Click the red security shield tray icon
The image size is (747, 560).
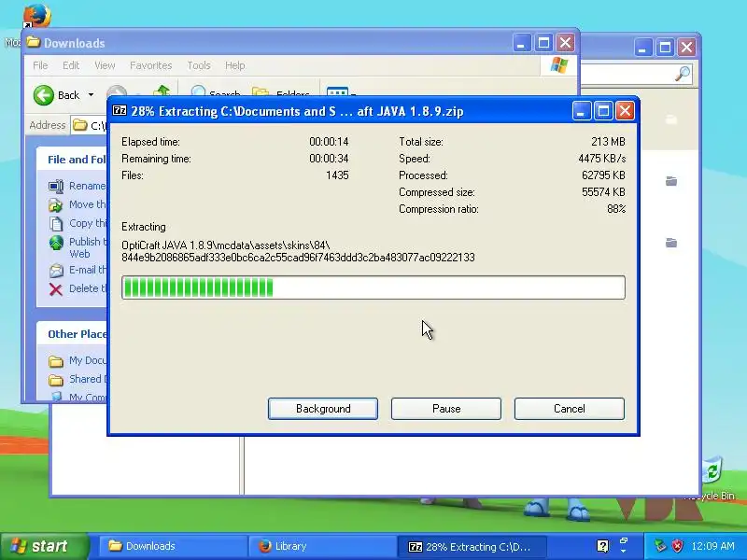677,546
